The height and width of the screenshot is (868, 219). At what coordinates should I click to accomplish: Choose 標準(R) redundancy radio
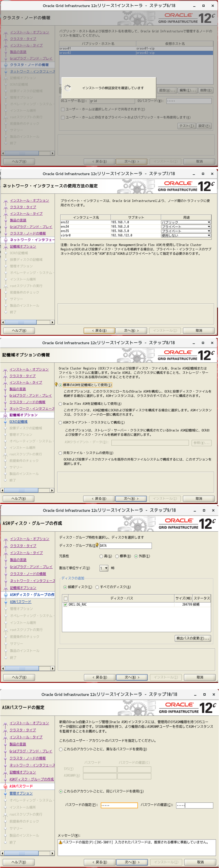click(117, 556)
